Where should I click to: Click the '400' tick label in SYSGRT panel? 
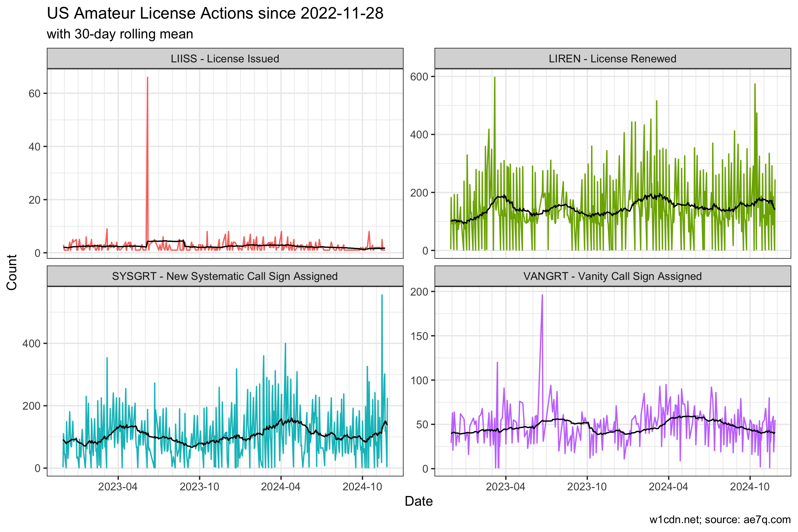32,344
